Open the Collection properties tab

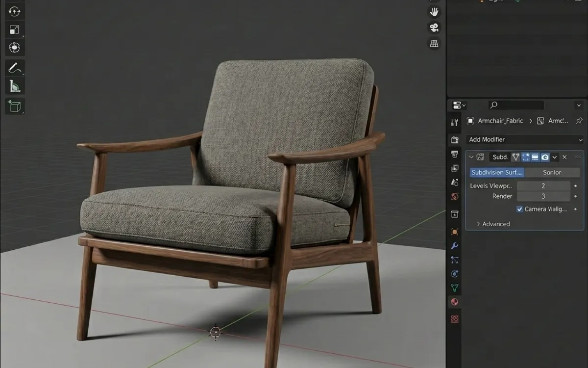455,214
